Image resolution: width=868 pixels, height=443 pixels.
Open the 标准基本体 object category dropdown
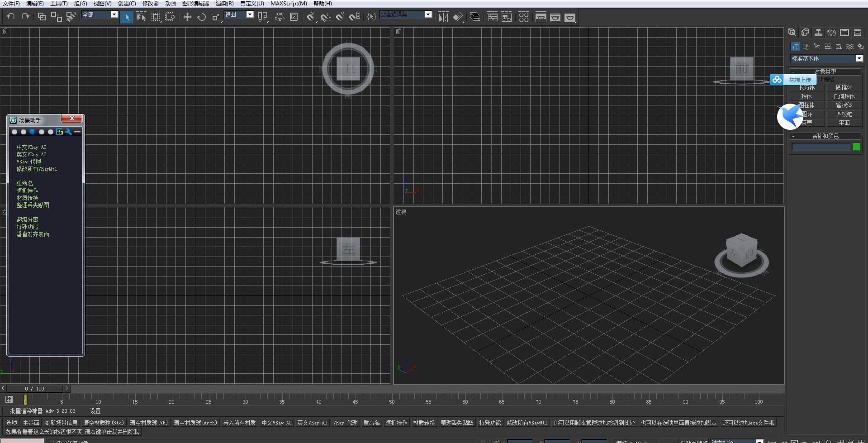pos(826,58)
